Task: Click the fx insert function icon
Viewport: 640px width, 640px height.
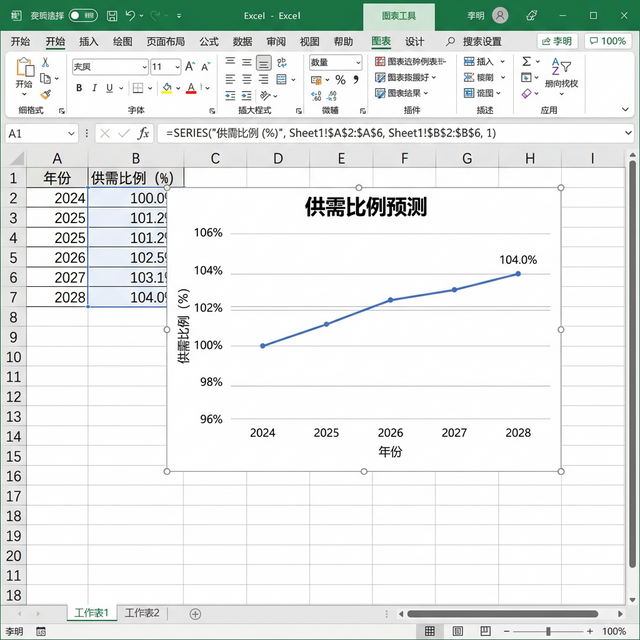Action: pos(144,133)
